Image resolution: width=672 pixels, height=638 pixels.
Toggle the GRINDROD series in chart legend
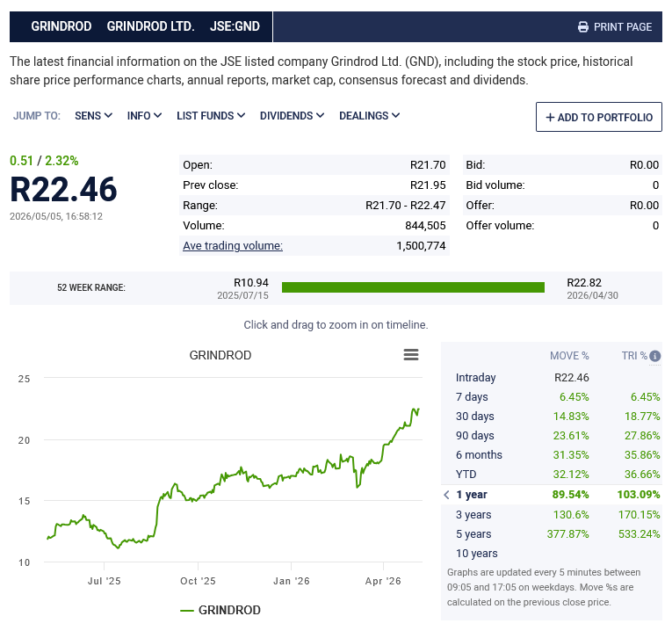[x=220, y=610]
